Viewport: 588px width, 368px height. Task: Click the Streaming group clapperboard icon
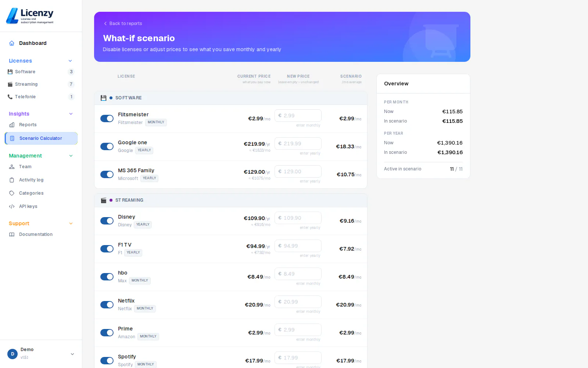pos(104,200)
